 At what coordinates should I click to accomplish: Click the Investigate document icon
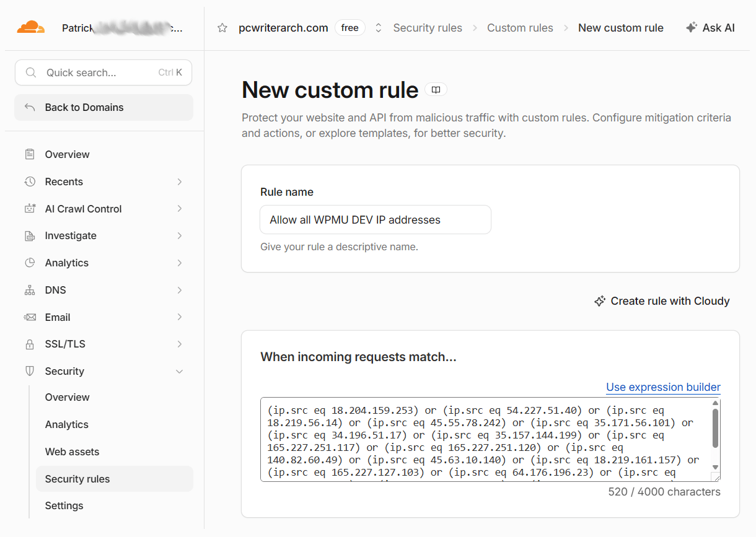[30, 235]
